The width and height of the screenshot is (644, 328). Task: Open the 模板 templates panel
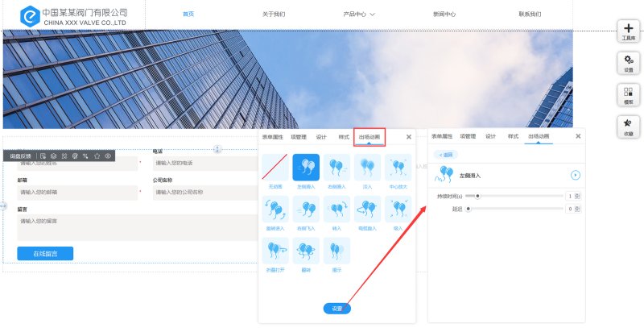pos(629,95)
